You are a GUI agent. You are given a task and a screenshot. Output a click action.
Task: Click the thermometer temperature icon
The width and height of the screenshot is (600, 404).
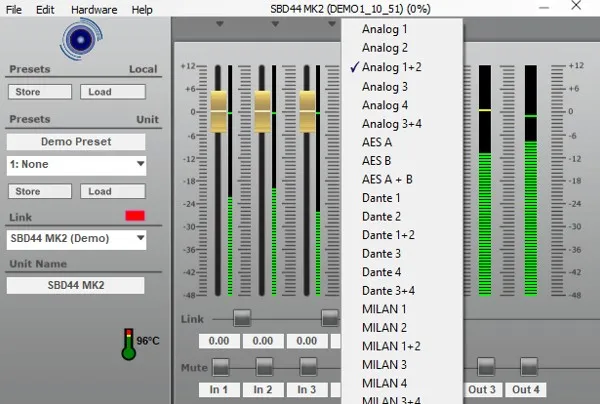[129, 344]
